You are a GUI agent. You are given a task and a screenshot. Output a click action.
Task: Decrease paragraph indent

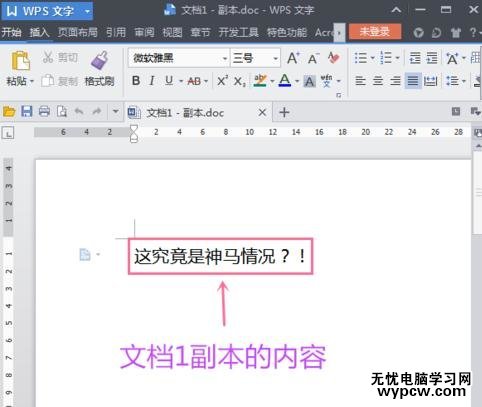[x=415, y=58]
